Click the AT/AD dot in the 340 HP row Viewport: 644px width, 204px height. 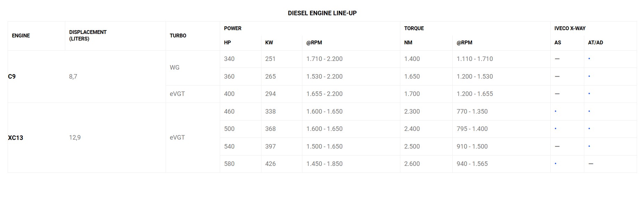click(x=589, y=59)
